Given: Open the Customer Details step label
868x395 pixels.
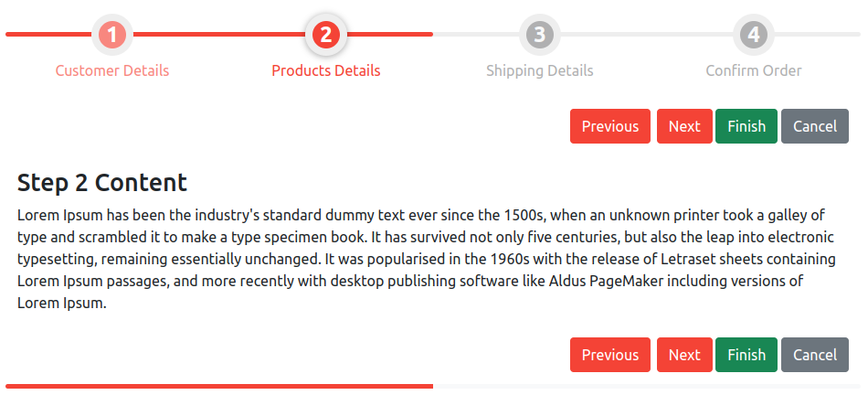Looking at the screenshot, I should [x=112, y=71].
